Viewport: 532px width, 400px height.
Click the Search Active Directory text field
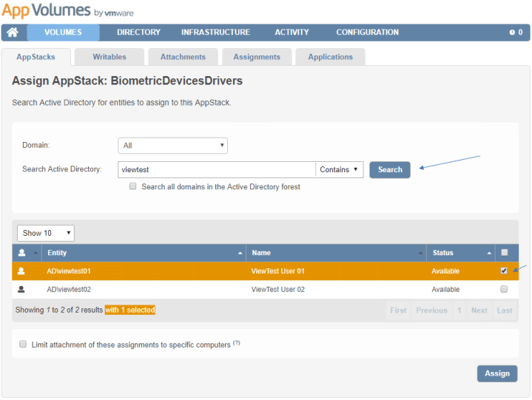(x=216, y=170)
